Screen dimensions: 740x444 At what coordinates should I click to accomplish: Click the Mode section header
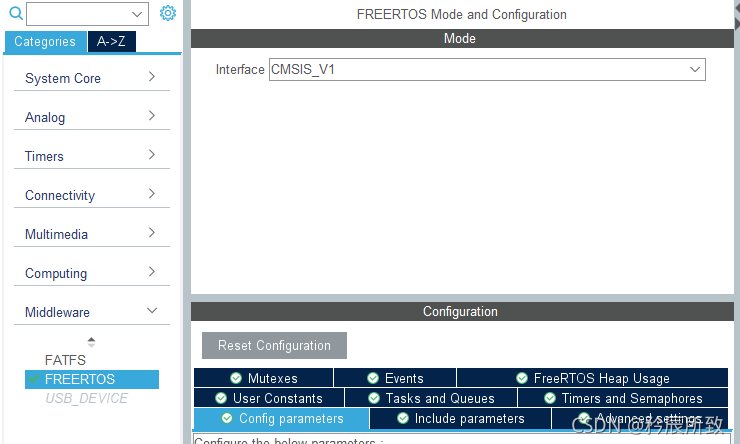(462, 38)
